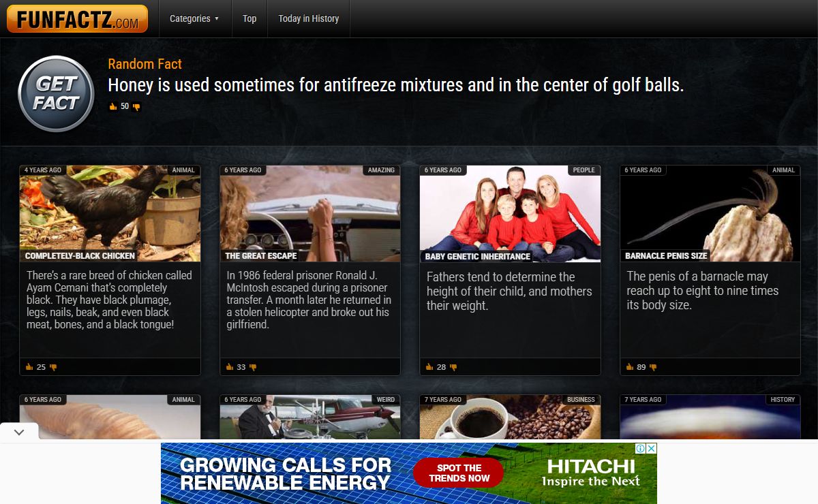Click the vote count 50

125,107
